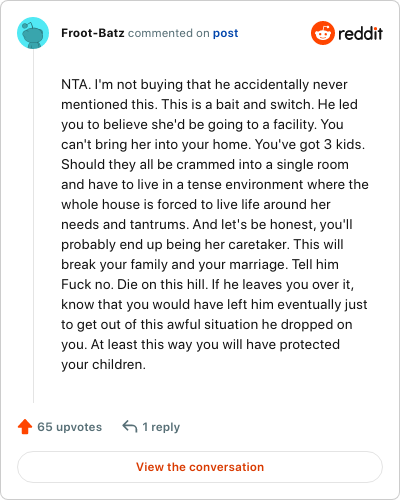Click the line 'whole house is forced to live'
The height and width of the screenshot is (500, 400).
[x=196, y=204]
